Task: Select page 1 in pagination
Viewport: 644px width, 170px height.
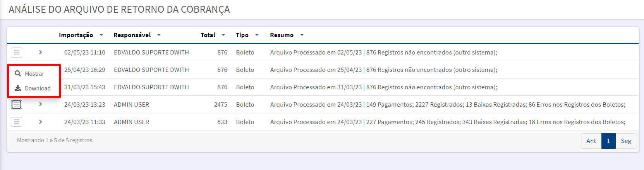Action: (x=608, y=141)
